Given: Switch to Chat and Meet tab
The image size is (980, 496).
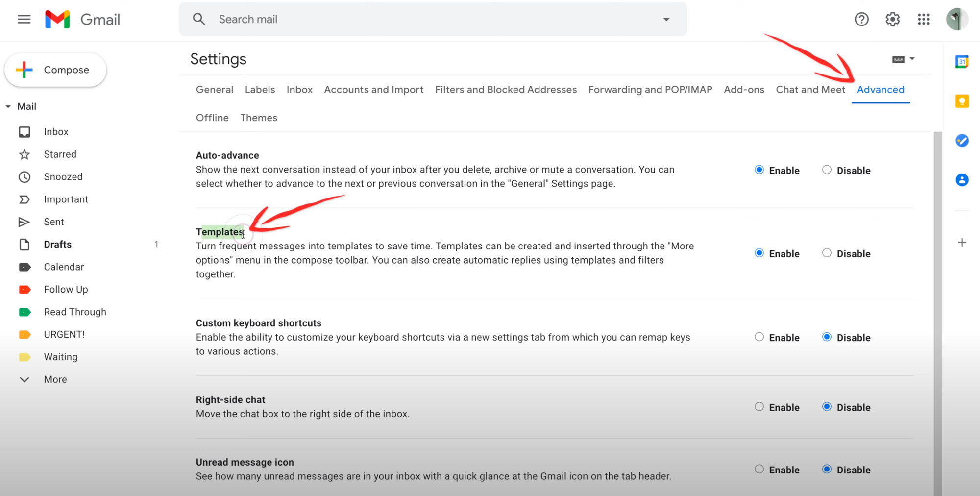Looking at the screenshot, I should pos(810,90).
